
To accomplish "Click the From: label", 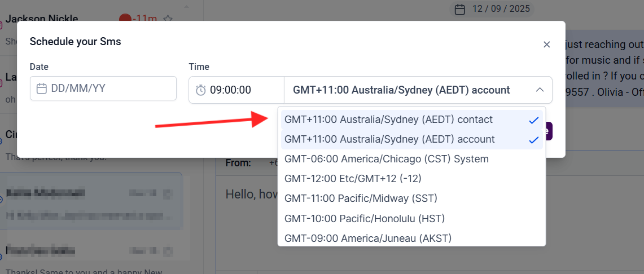I will click(238, 163).
